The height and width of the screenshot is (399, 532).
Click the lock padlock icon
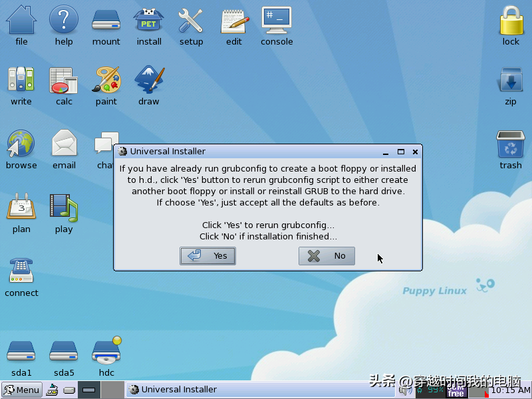point(511,21)
